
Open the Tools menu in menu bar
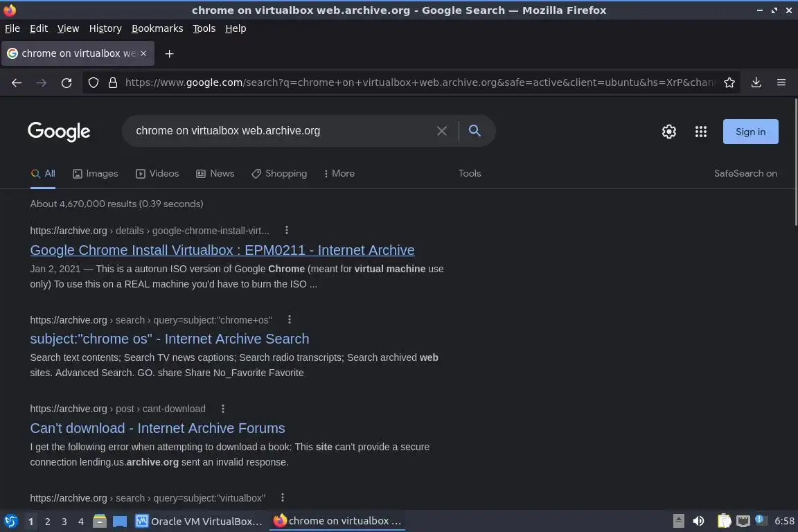pyautogui.click(x=204, y=28)
